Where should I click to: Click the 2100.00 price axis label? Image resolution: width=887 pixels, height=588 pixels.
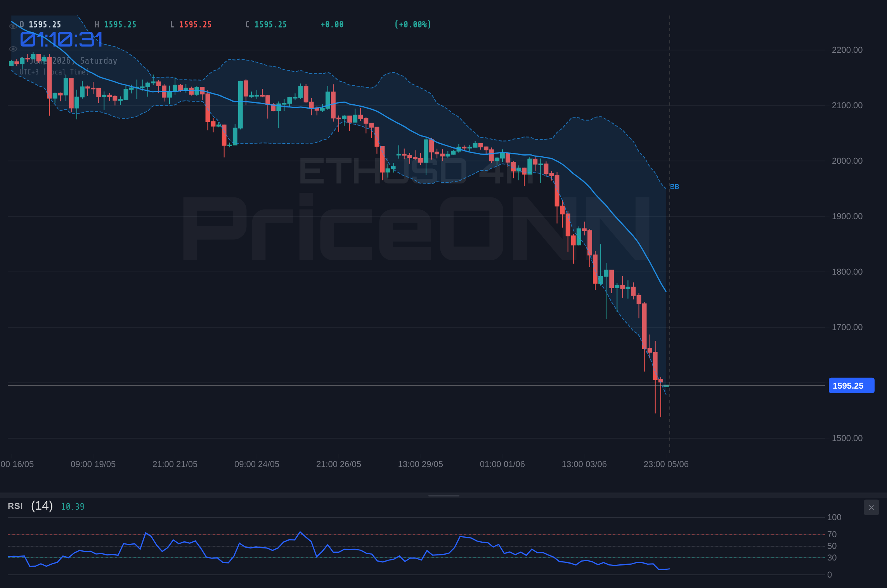(x=847, y=105)
